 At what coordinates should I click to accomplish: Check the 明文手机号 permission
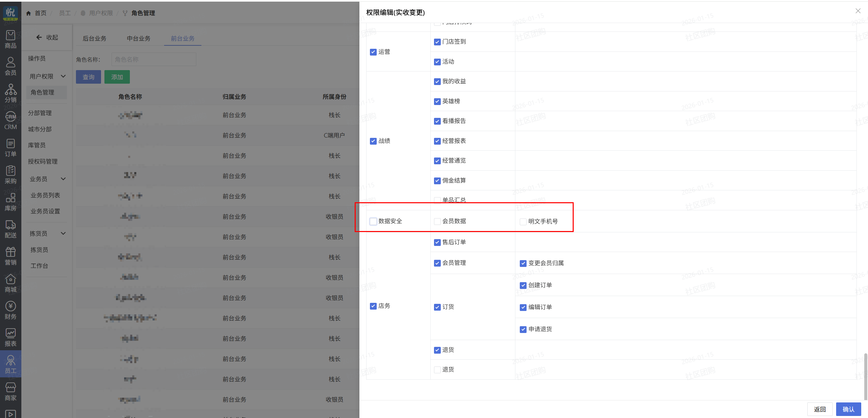tap(523, 222)
